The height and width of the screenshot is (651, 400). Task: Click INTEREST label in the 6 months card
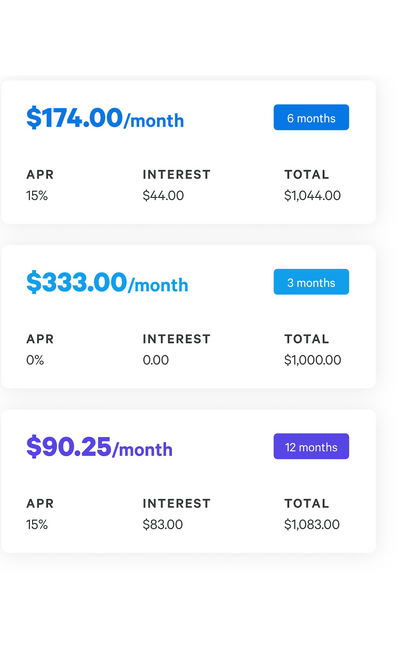pyautogui.click(x=177, y=175)
